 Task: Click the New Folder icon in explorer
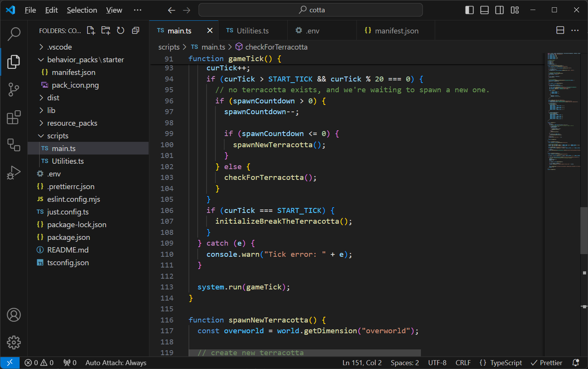[106, 31]
